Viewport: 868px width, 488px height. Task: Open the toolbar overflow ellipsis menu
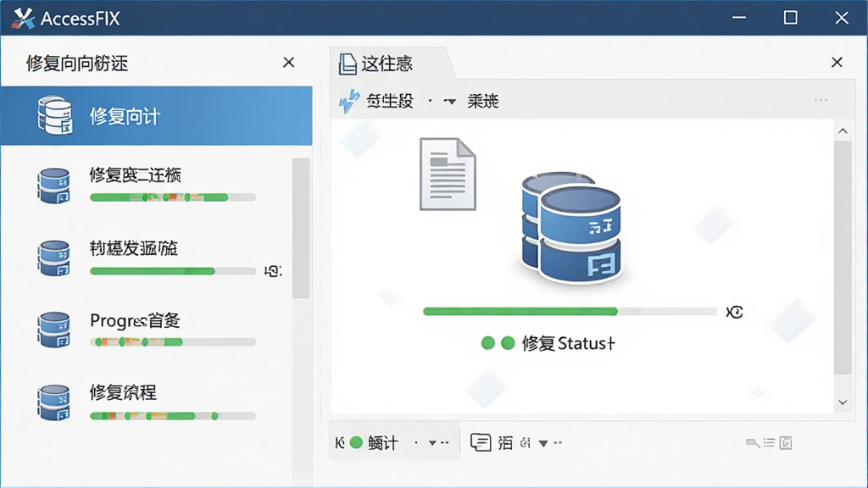[821, 100]
